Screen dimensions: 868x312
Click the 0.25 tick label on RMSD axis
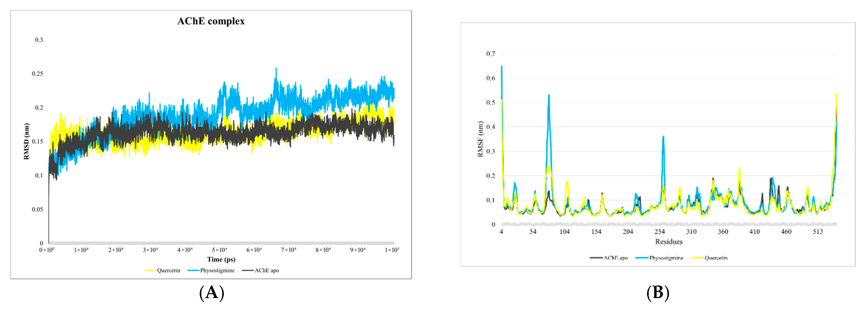coord(38,74)
